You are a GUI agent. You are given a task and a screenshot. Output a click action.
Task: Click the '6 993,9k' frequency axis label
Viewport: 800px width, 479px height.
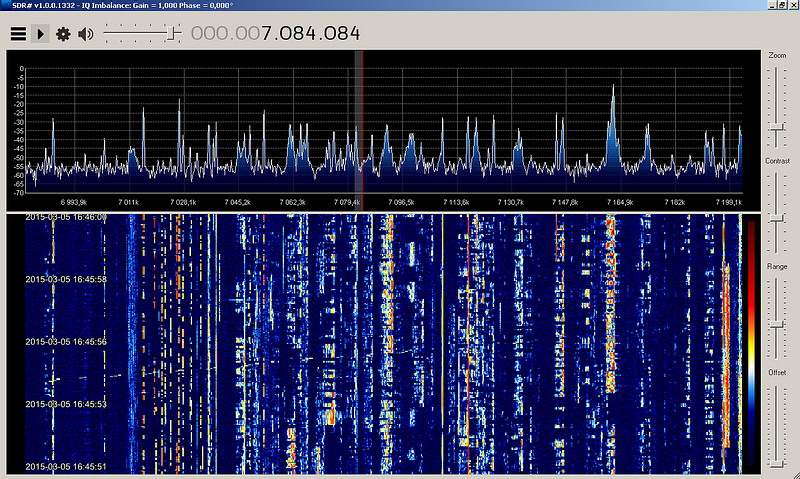pos(73,203)
